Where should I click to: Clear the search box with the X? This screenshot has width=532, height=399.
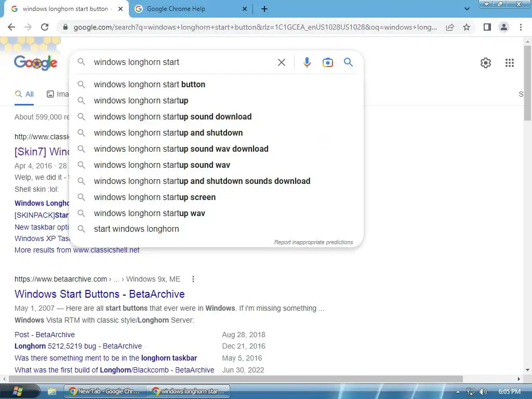coord(281,62)
